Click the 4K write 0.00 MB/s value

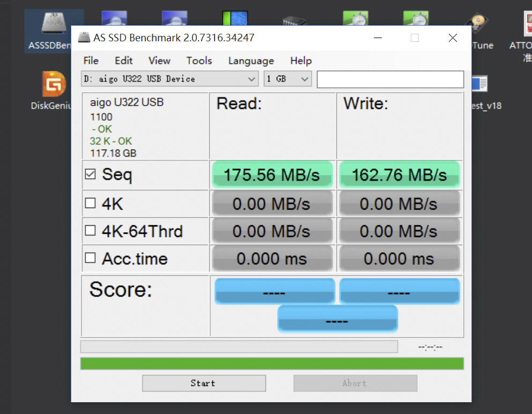[x=400, y=204]
